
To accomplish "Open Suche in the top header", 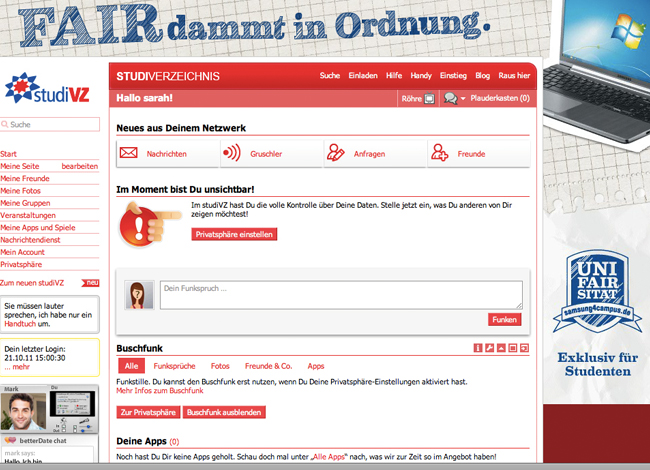I will tap(330, 75).
